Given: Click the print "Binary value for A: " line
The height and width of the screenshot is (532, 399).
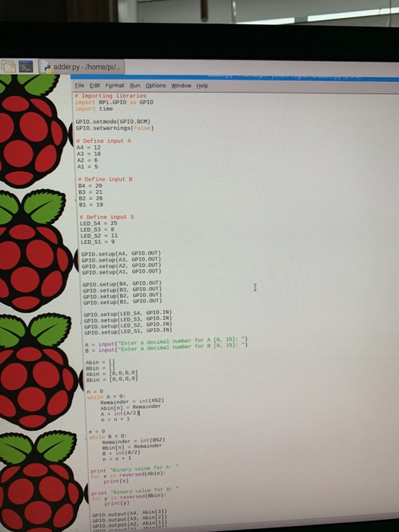Looking at the screenshot, I should [x=135, y=469].
